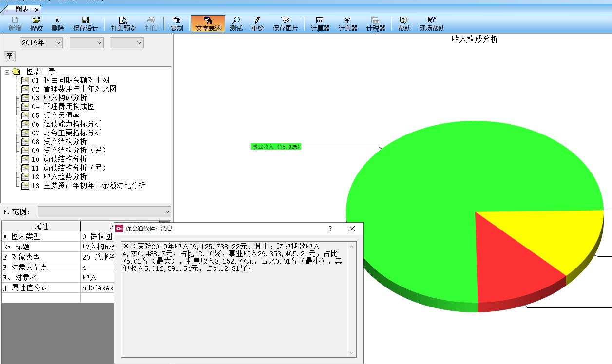Screen dimensions: 612x364
Task: Click the 重绘 redraw icon
Action: coord(257,23)
